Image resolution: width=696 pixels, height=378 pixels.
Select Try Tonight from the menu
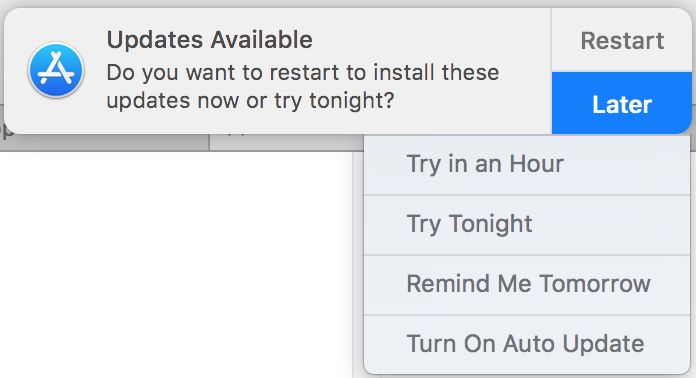(527, 224)
